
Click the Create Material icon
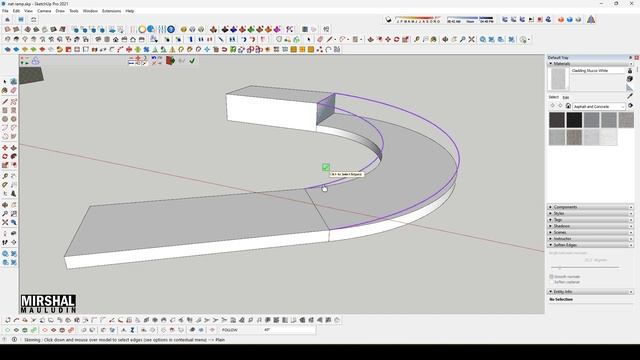(x=629, y=79)
